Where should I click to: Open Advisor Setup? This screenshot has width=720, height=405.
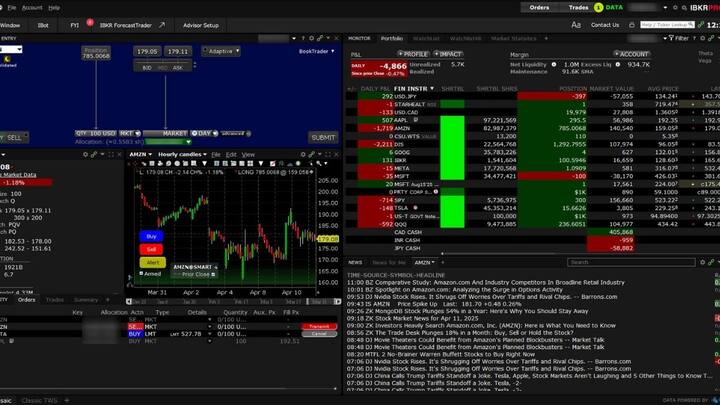tap(201, 25)
